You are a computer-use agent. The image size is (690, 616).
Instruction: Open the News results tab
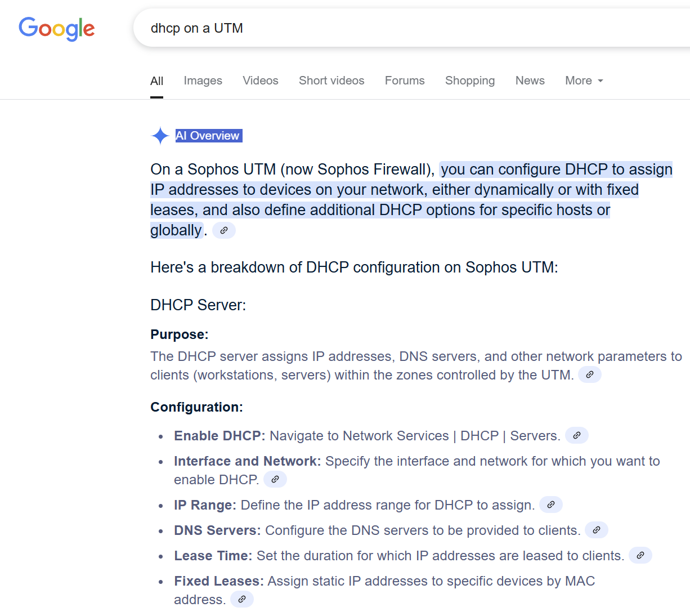[530, 81]
